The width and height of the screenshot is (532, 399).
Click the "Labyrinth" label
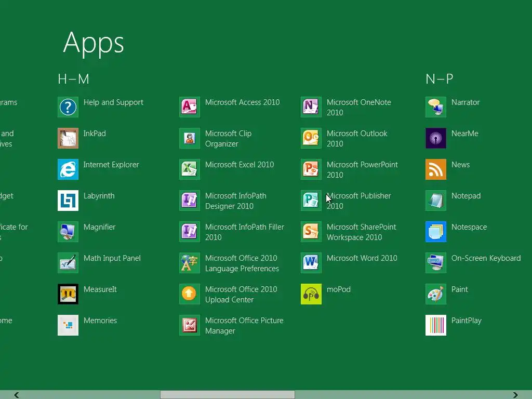[99, 196]
